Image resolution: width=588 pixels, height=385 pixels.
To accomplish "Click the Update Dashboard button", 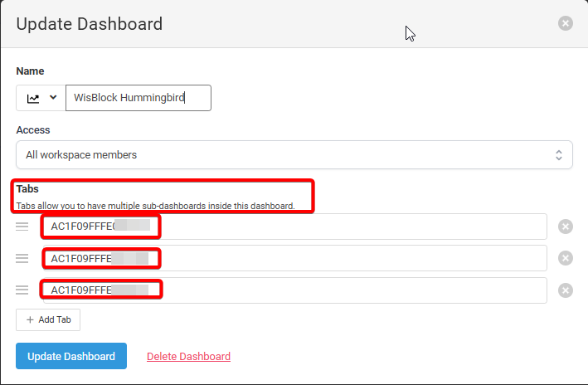I will tap(71, 356).
